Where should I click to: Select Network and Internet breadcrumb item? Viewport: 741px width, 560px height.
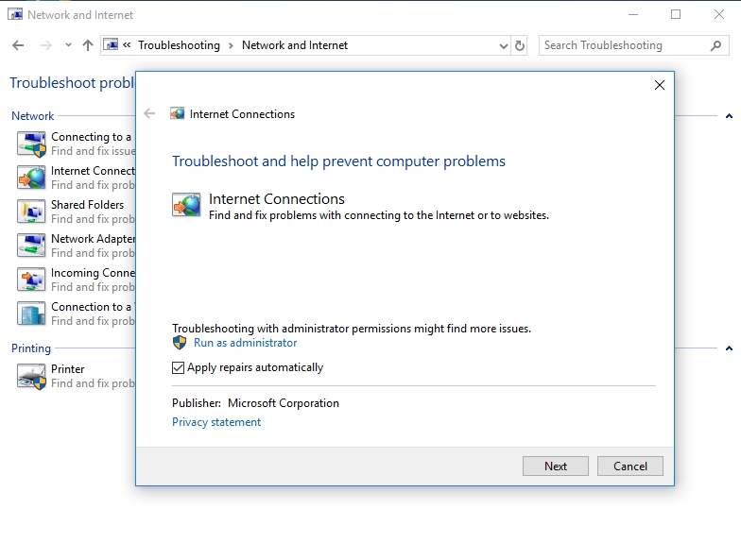tap(295, 45)
